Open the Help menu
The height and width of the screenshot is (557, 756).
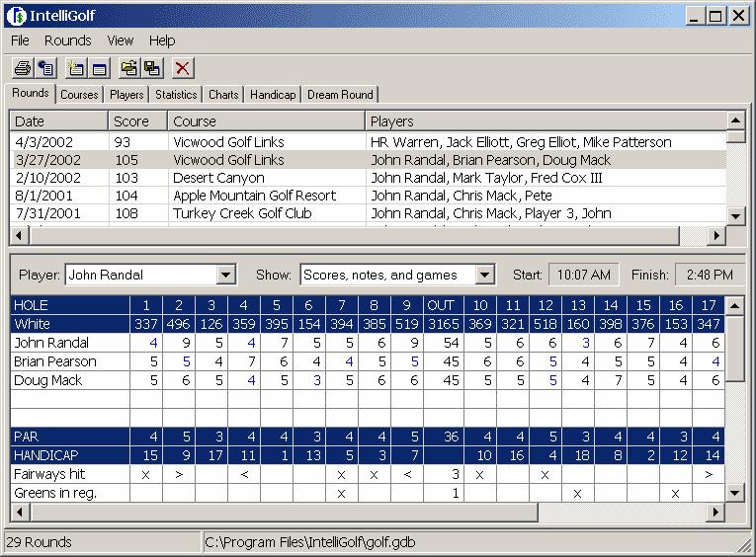[x=162, y=40]
